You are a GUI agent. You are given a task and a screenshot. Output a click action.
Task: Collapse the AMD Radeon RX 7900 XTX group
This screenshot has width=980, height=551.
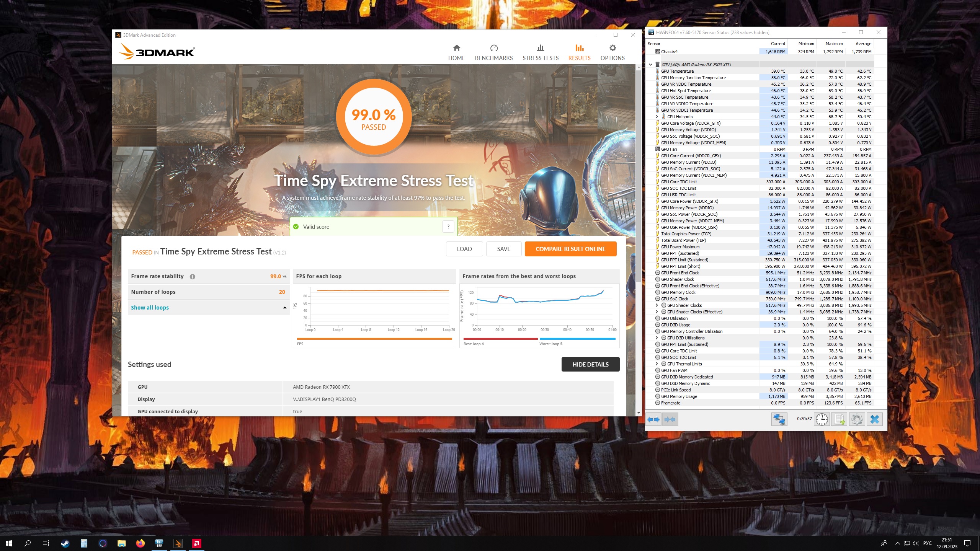(x=651, y=65)
